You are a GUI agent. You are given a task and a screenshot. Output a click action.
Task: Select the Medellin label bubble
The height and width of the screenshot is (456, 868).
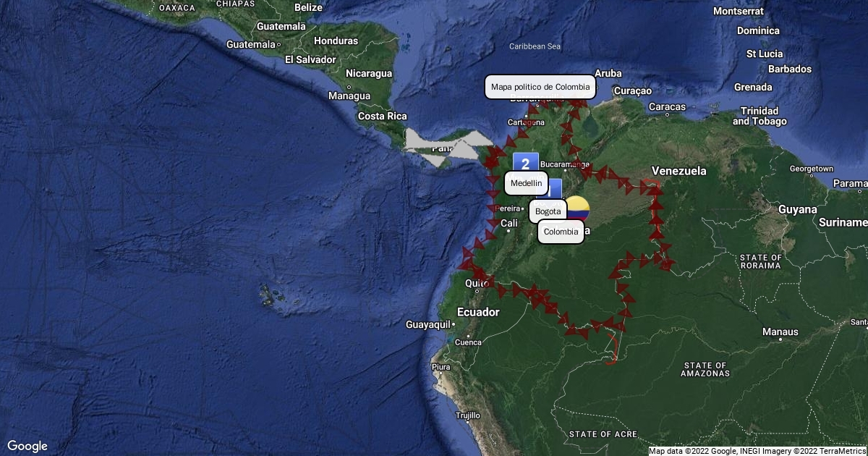pos(526,184)
